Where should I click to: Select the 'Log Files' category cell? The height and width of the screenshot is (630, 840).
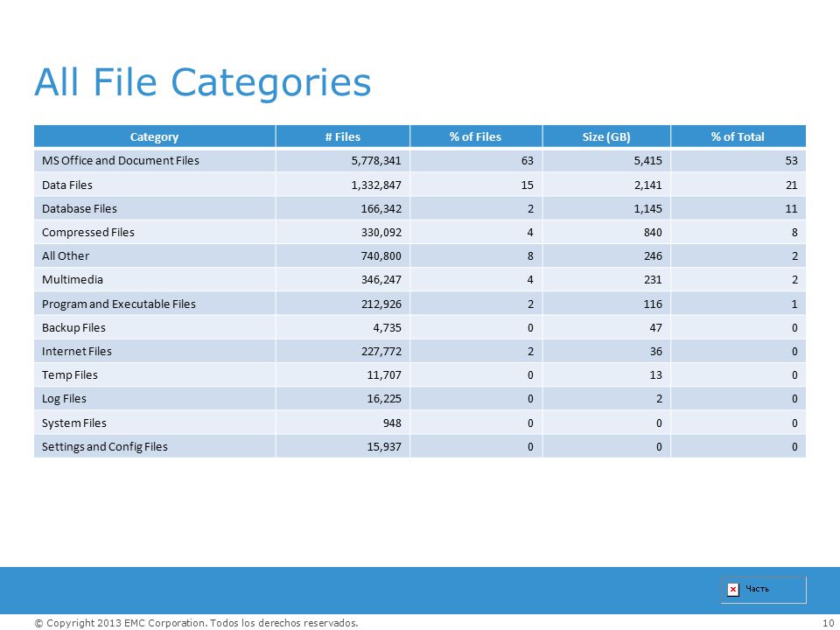(x=154, y=398)
